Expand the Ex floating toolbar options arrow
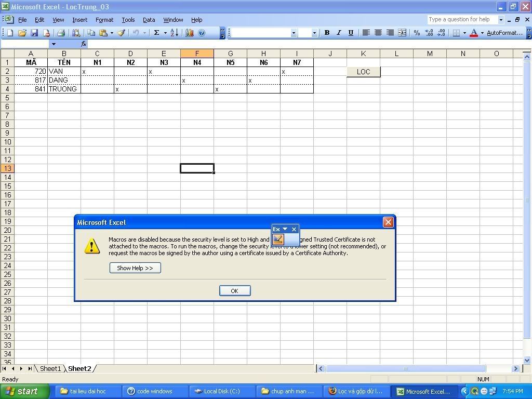532x399 pixels. 285,229
